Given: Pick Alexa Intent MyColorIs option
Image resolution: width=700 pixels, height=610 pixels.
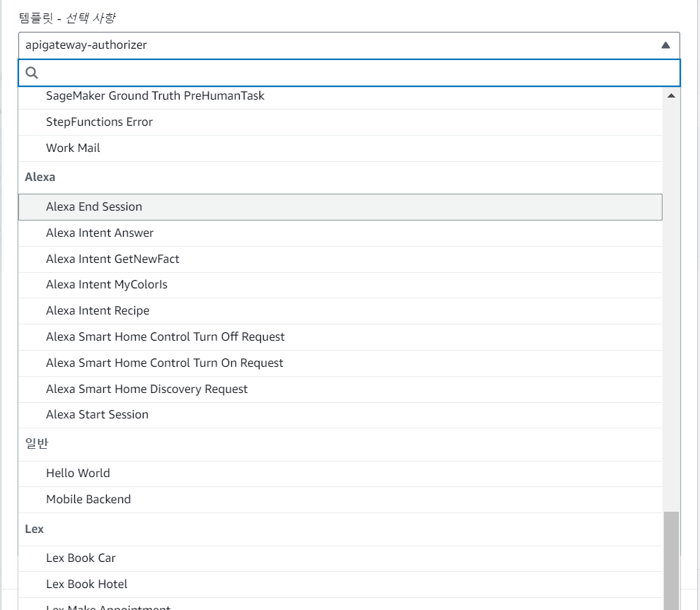Looking at the screenshot, I should (x=340, y=285).
